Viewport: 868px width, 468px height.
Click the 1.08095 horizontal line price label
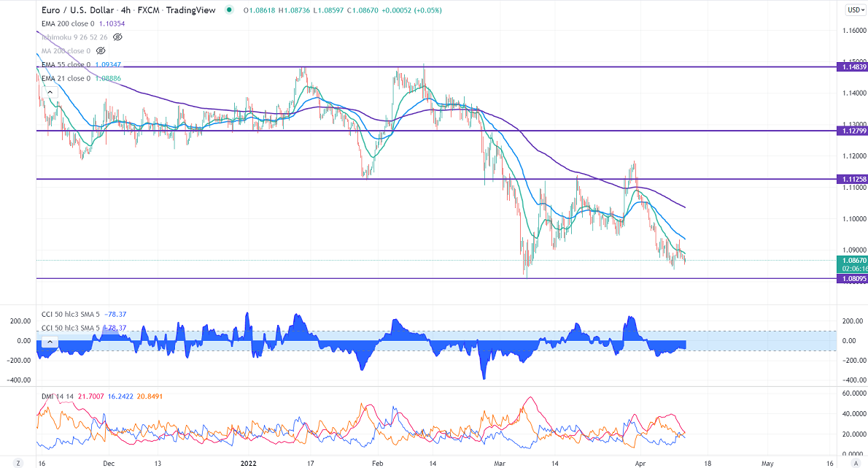(x=853, y=279)
